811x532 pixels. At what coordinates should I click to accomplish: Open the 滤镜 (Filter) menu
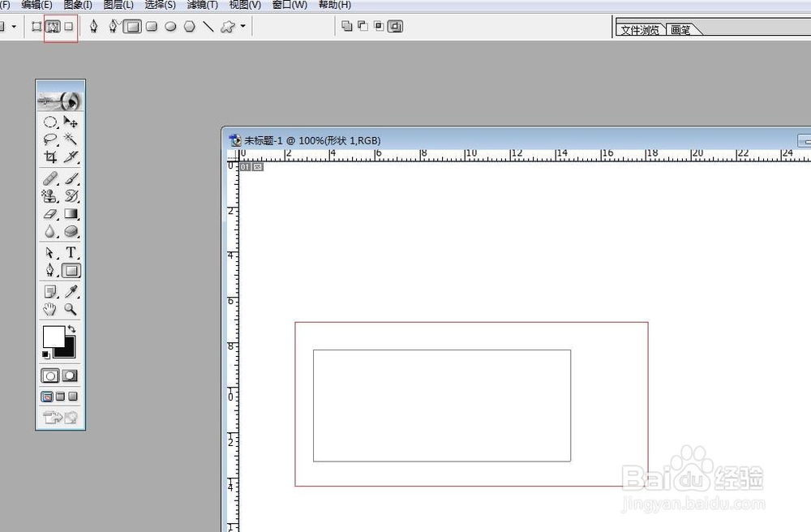pyautogui.click(x=201, y=5)
